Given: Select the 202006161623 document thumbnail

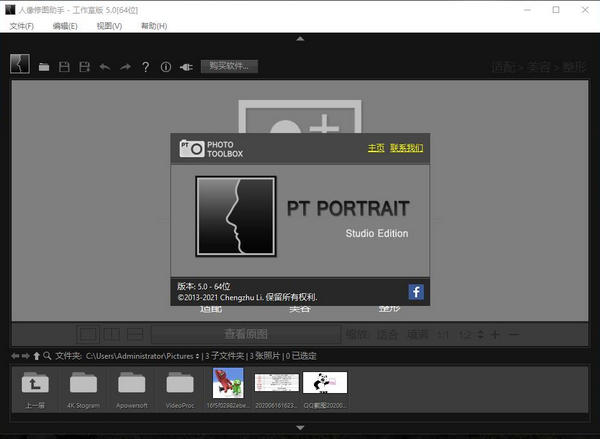Looking at the screenshot, I should tap(277, 383).
